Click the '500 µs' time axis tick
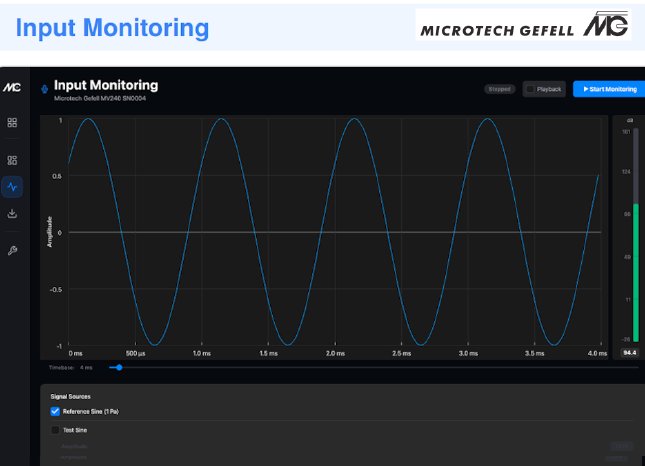Screen dimensions: 645x466 click(x=135, y=353)
